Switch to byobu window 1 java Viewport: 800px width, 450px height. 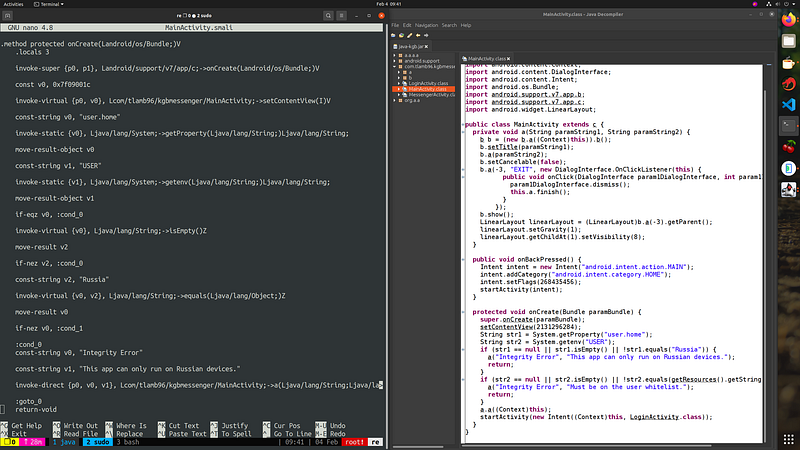(64, 442)
